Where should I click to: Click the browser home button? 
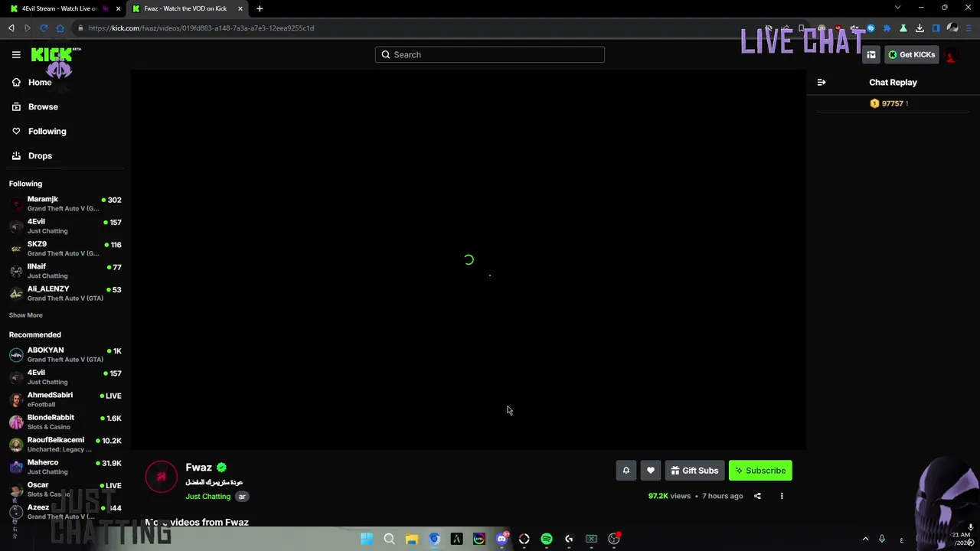coord(60,28)
